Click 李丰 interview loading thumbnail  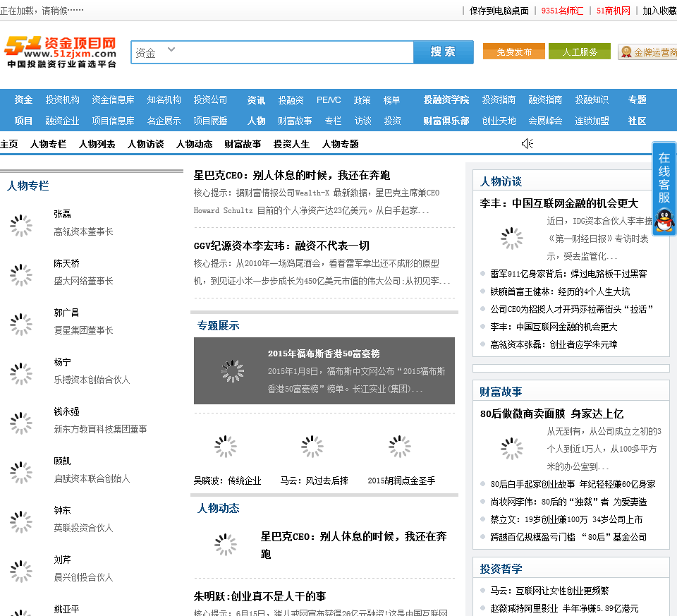coord(512,238)
